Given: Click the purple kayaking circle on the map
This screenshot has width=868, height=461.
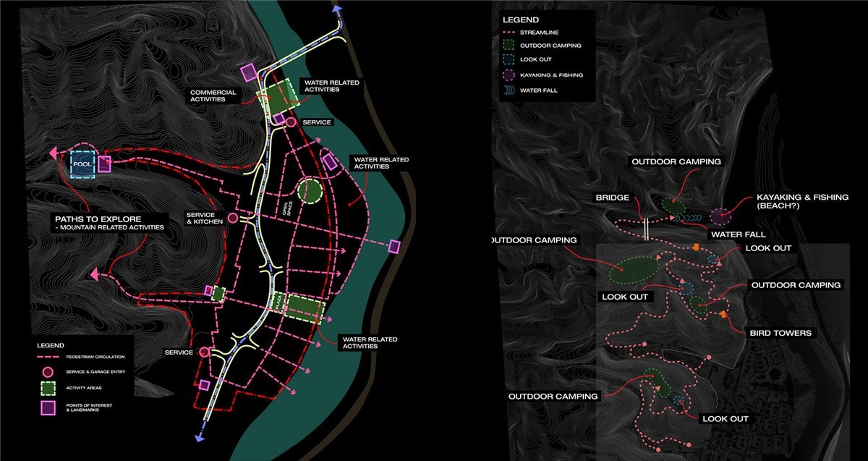Looking at the screenshot, I should pos(719,216).
